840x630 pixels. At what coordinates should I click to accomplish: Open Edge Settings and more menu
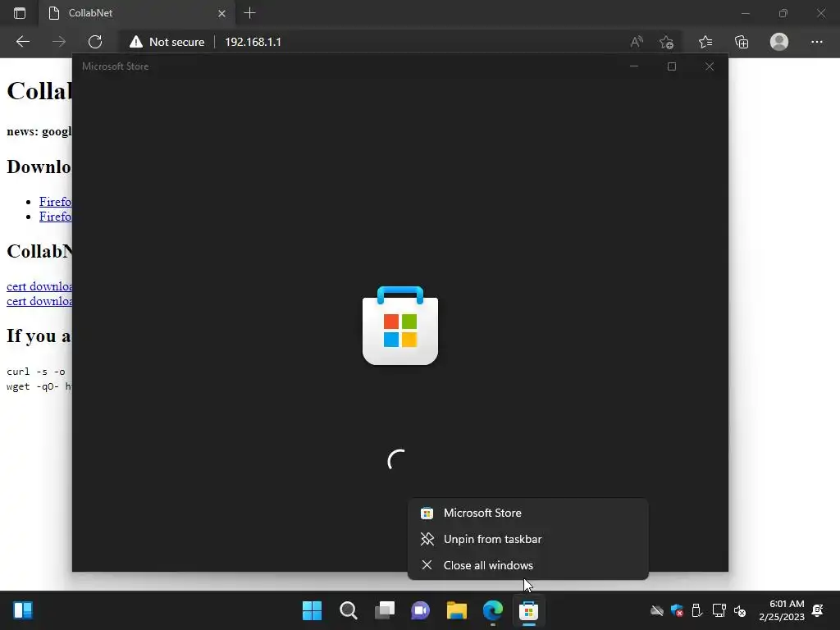[x=816, y=42]
